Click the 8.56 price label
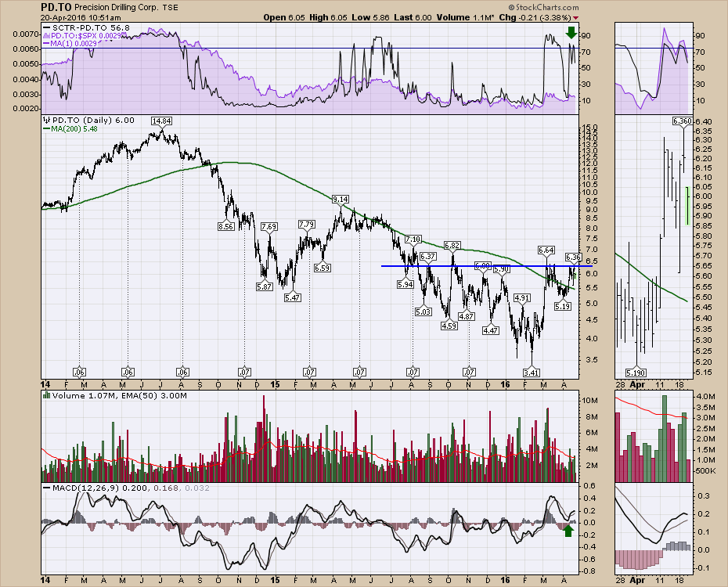728x587 pixels. pyautogui.click(x=225, y=226)
